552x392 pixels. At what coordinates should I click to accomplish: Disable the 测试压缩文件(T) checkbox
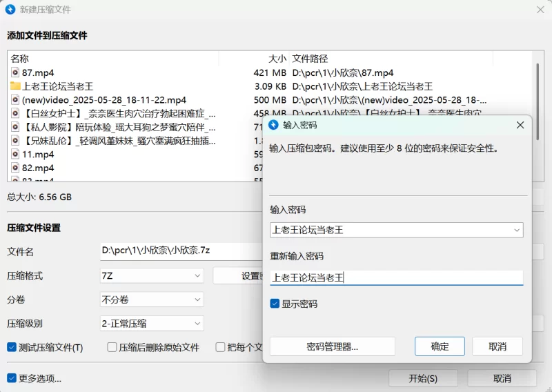click(12, 347)
